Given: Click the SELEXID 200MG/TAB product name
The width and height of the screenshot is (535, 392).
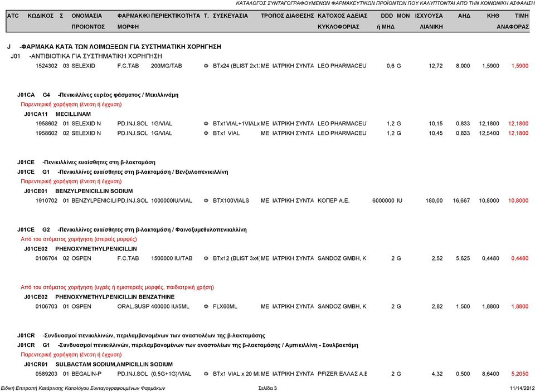Looking at the screenshot, I should click(83, 66).
